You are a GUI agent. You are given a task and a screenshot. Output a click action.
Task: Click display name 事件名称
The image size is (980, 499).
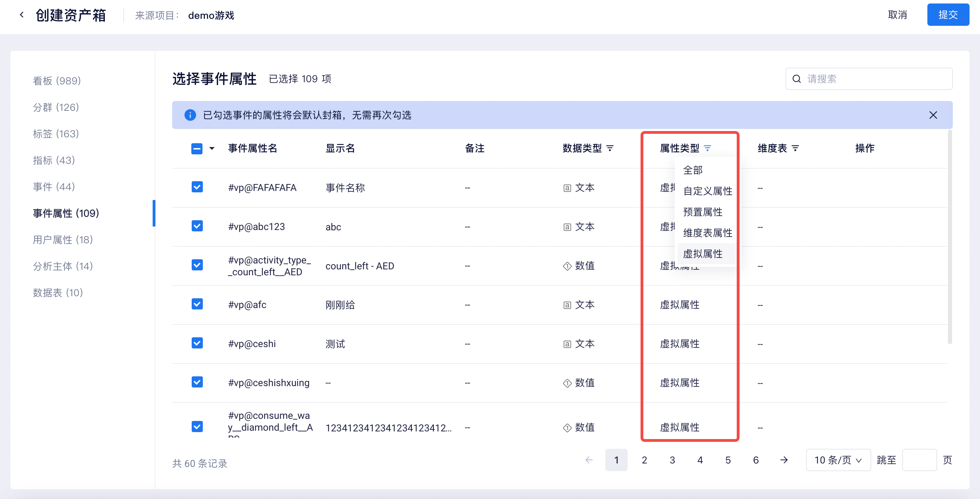345,188
